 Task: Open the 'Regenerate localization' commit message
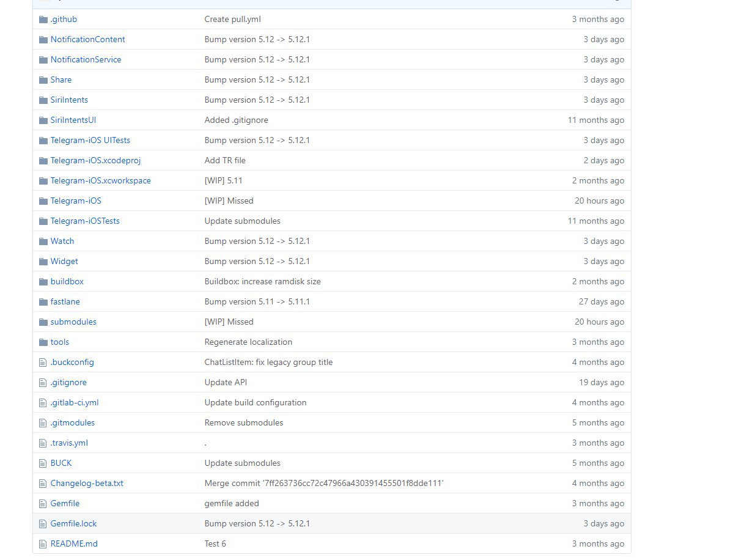[248, 342]
